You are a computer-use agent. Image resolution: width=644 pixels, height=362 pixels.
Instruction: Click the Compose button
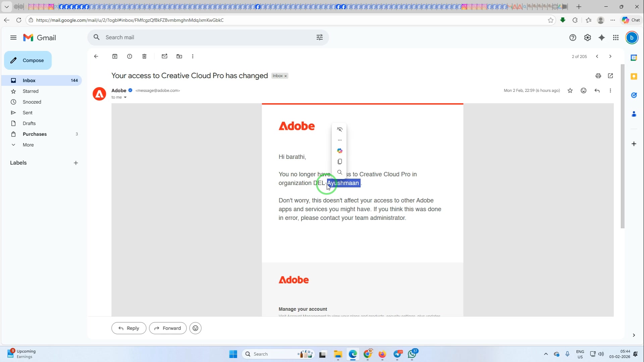pyautogui.click(x=28, y=60)
